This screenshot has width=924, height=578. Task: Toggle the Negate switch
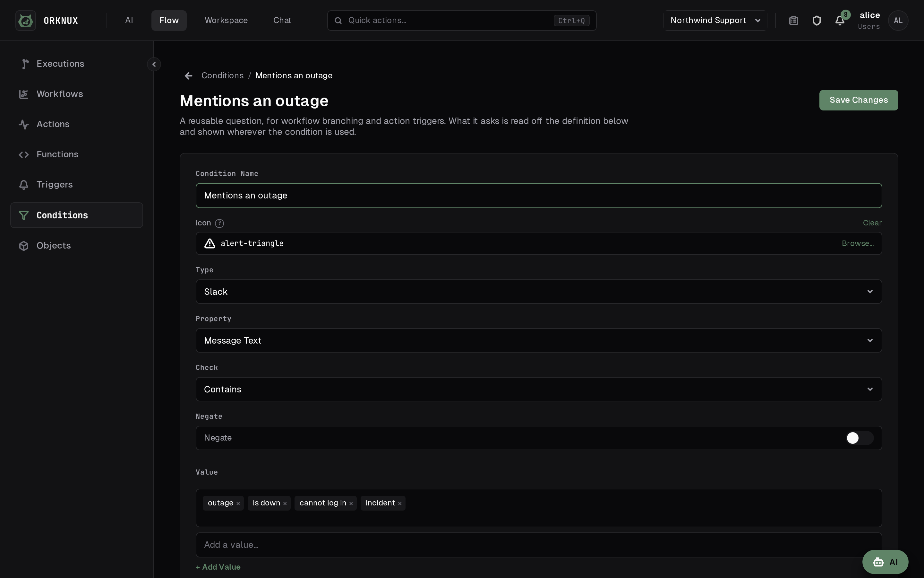pos(859,438)
